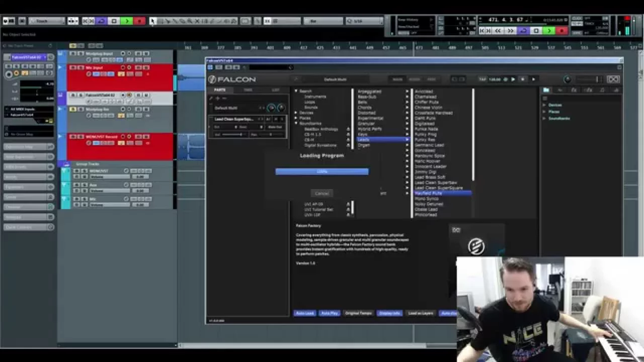This screenshot has height=362, width=644.
Task: Open the PERF view in Falcon header
Action: pyautogui.click(x=431, y=79)
